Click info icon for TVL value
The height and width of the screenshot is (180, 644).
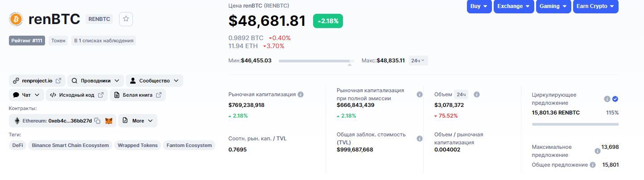tap(419, 139)
